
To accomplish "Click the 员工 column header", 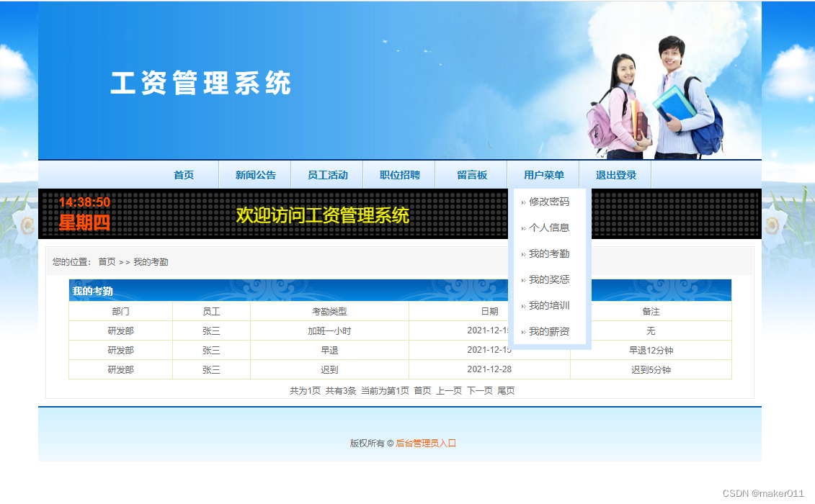I will pos(211,311).
